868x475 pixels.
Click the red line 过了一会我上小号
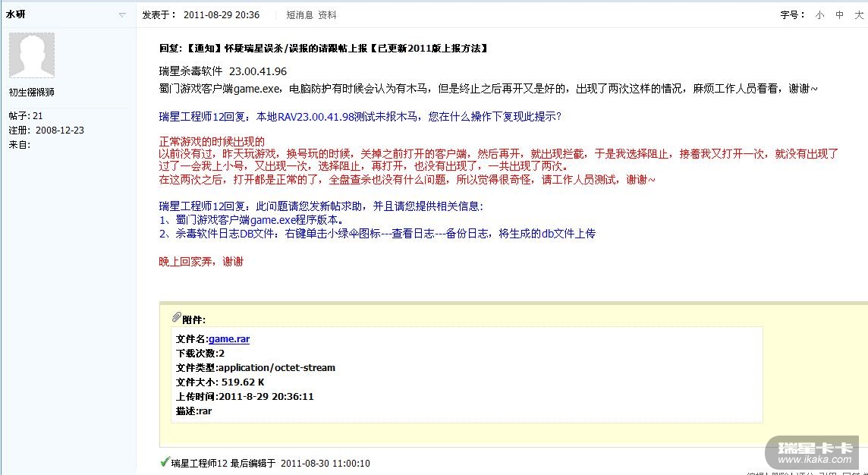tap(363, 166)
